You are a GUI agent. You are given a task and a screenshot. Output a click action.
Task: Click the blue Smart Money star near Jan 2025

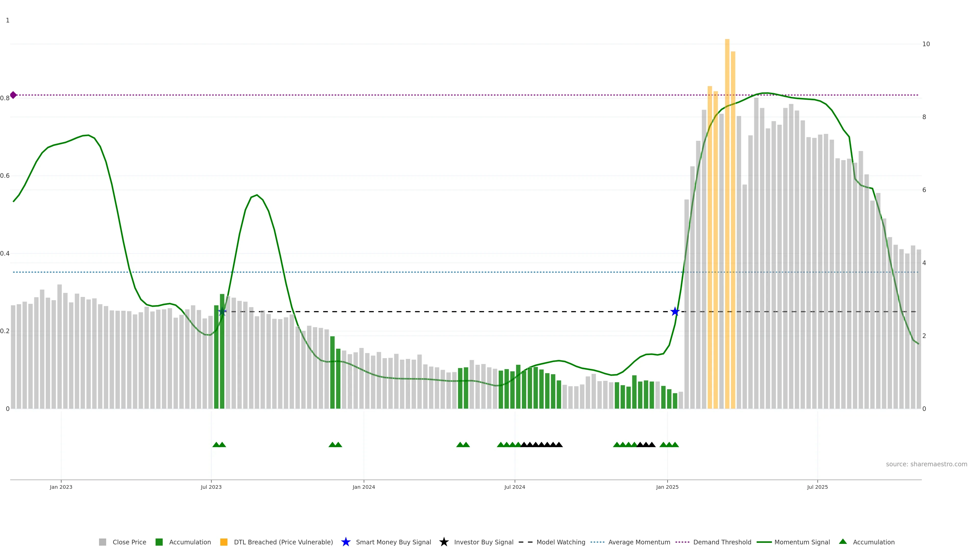675,312
